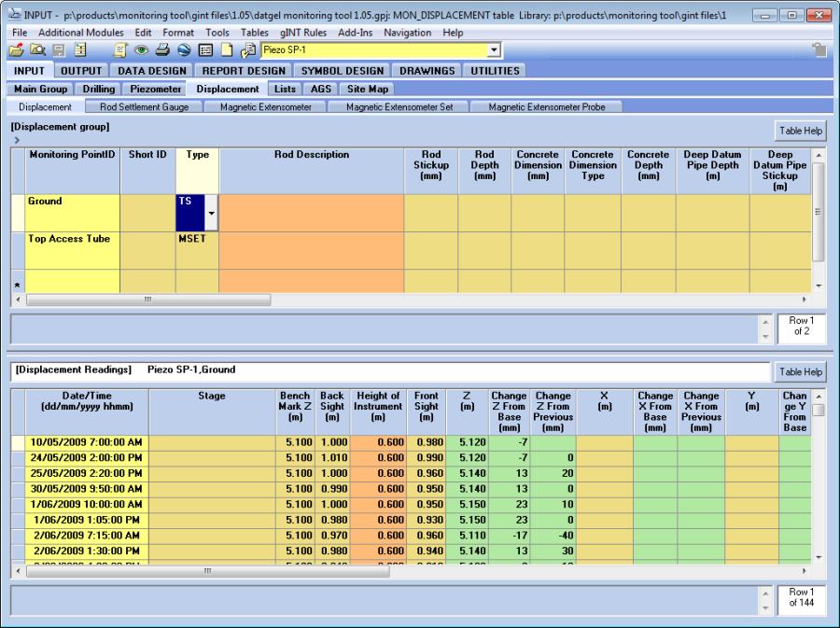Viewport: 840px width, 628px height.
Task: Click the printer icon in toolbar
Action: coord(162,50)
